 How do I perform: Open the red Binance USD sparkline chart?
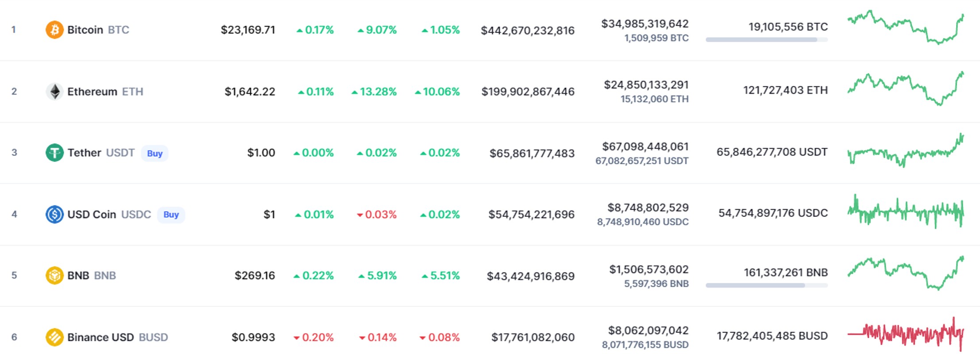pos(906,334)
